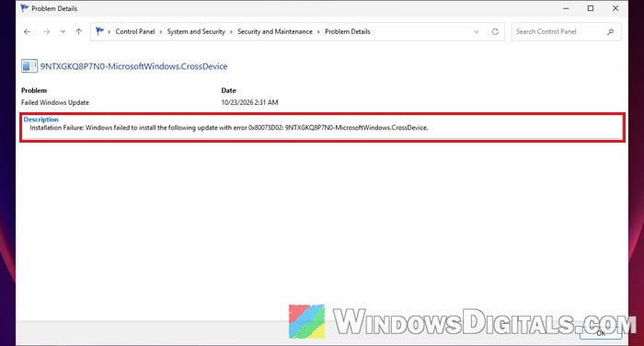Expand chevron after Control Panel breadcrumb
644x346 pixels.
point(161,31)
